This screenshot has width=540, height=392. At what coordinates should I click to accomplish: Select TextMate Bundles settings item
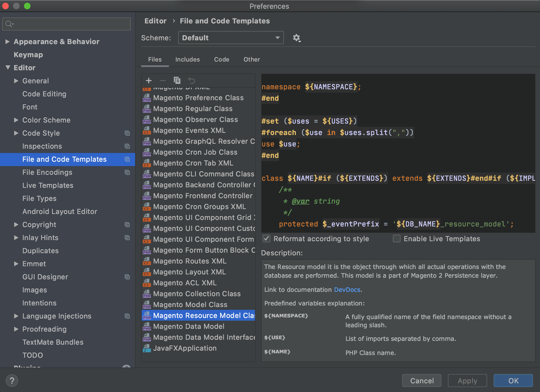(x=53, y=342)
